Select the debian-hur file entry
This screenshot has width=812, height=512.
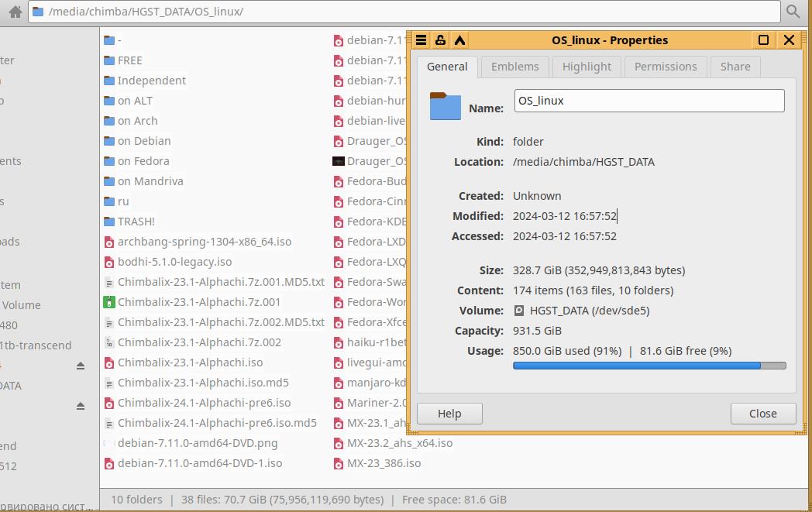coord(370,101)
